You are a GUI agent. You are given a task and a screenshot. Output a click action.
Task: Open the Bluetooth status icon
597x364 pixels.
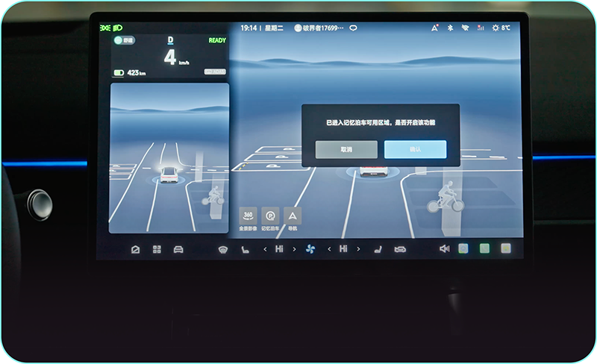click(450, 28)
